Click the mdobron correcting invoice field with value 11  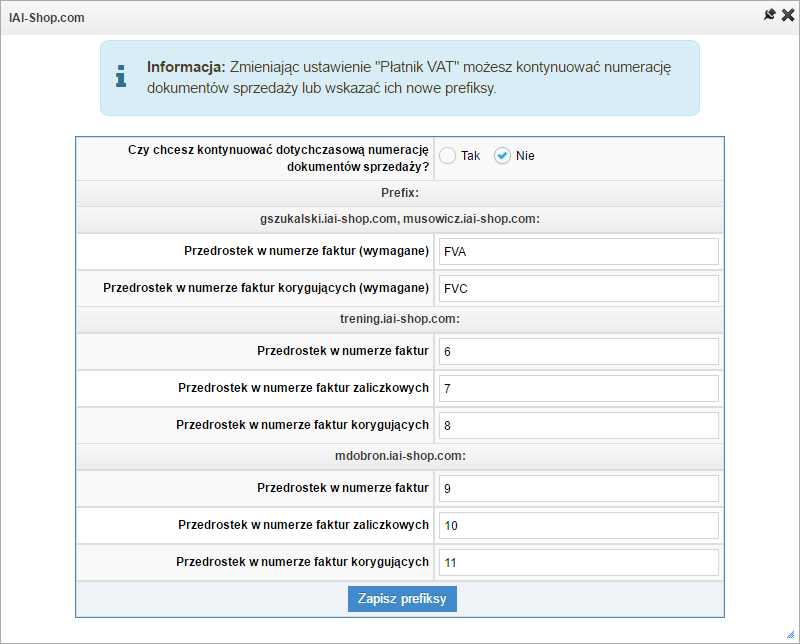[578, 562]
